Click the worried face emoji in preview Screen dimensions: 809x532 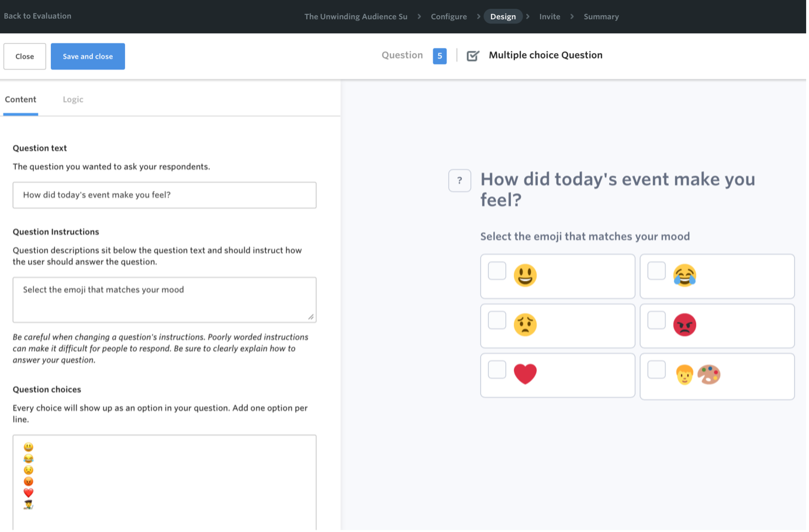tap(525, 325)
